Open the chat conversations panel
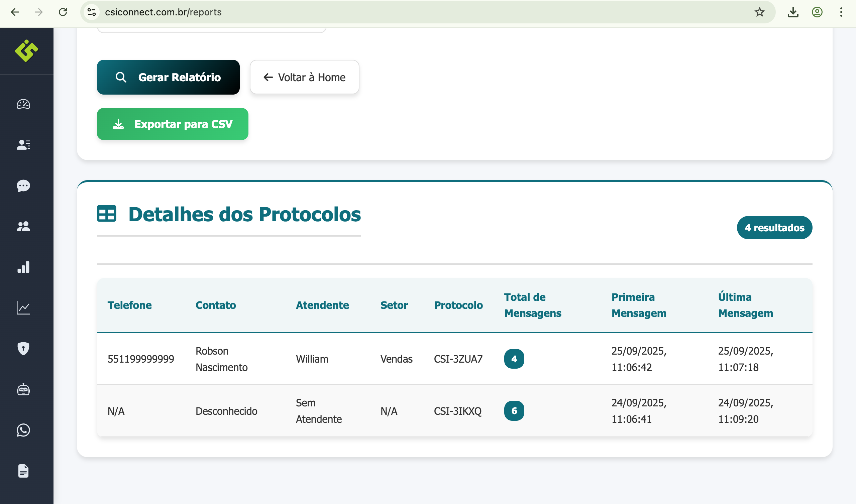This screenshot has height=504, width=856. 23,186
